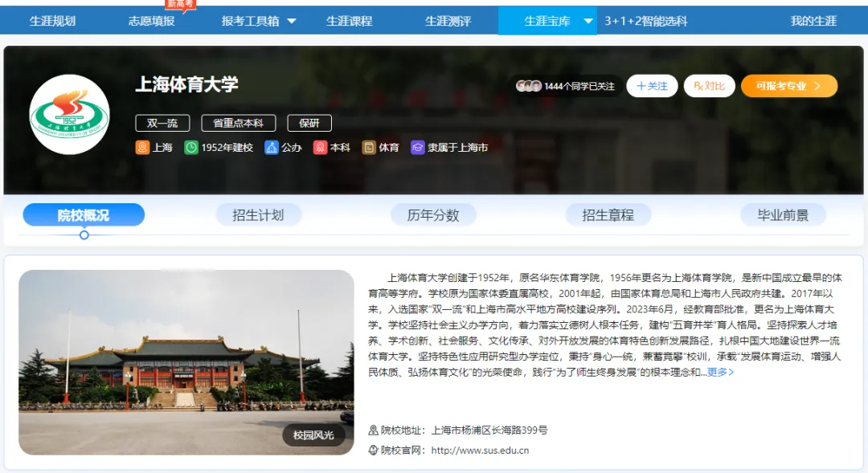Click the 省重点本科 tag
Screen dimensions: 868x473
[x=239, y=123]
